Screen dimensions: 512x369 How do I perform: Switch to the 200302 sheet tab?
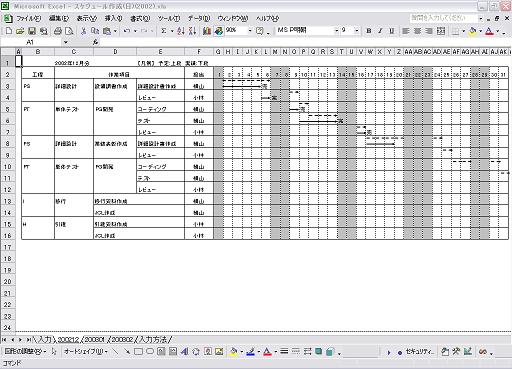tap(122, 340)
